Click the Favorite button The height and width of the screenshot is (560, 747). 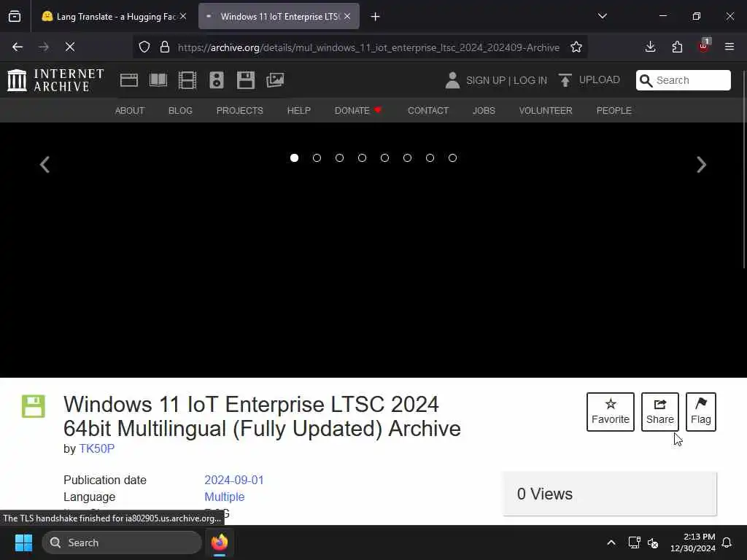pyautogui.click(x=611, y=412)
